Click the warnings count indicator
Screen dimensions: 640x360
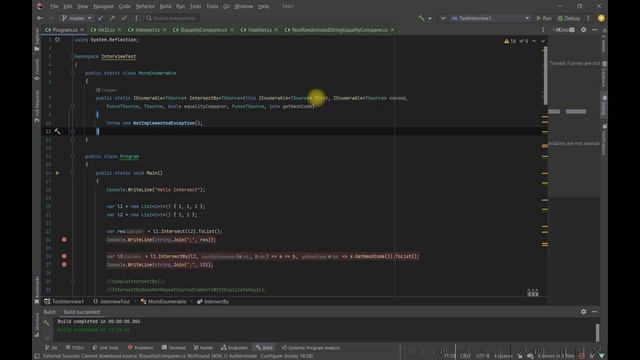[x=510, y=41]
